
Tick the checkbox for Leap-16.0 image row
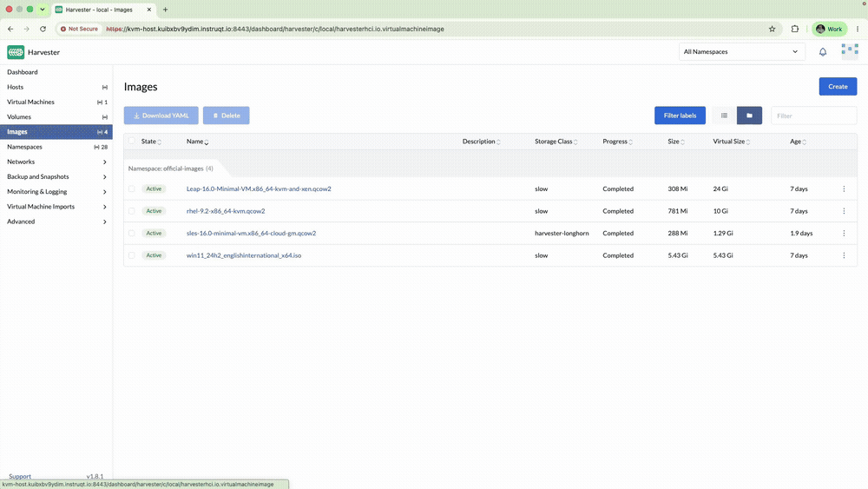(132, 188)
